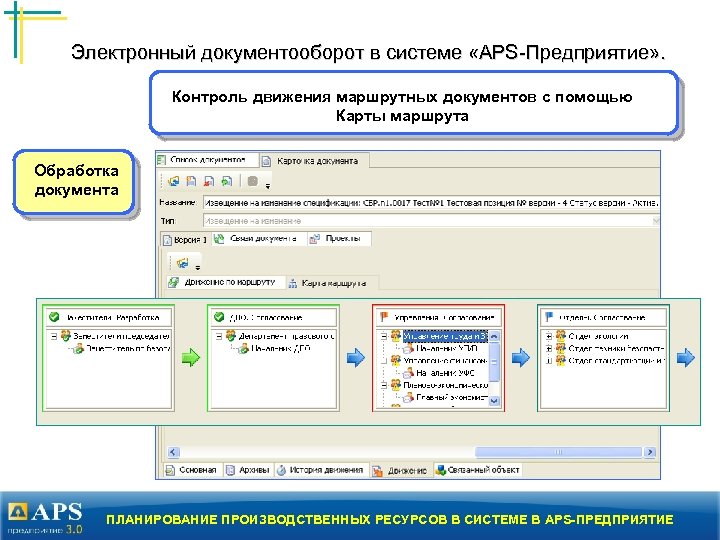Expand the Отдел техники безопасности tree node
This screenshot has width=720, height=540.
(549, 349)
